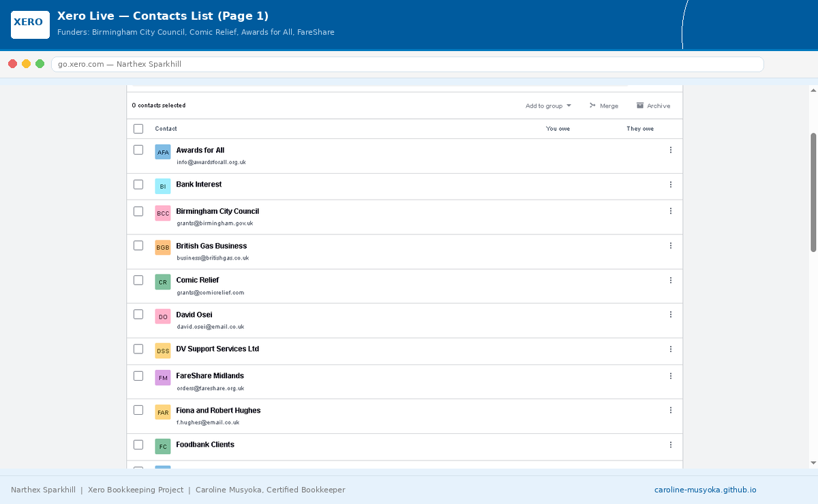Viewport: 818px width, 504px height.
Task: Open row options menu for Bank Interest
Action: [x=671, y=185]
